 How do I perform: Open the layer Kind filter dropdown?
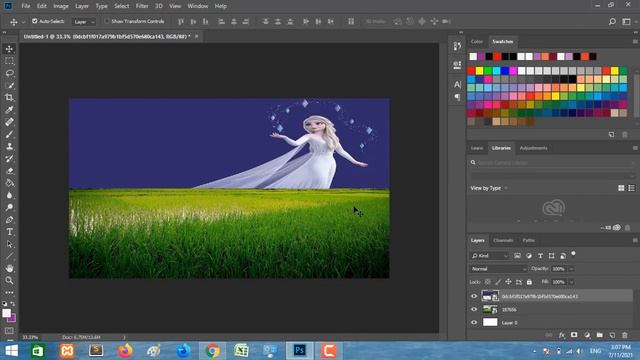coord(490,256)
